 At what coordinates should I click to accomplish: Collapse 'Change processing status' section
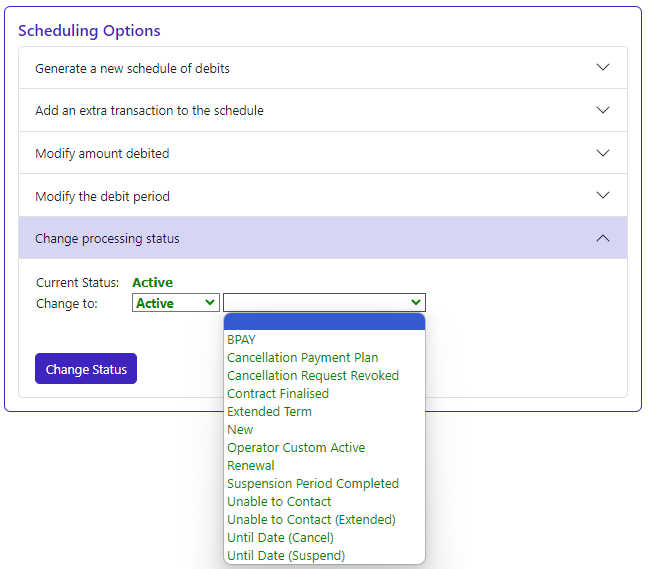322,239
